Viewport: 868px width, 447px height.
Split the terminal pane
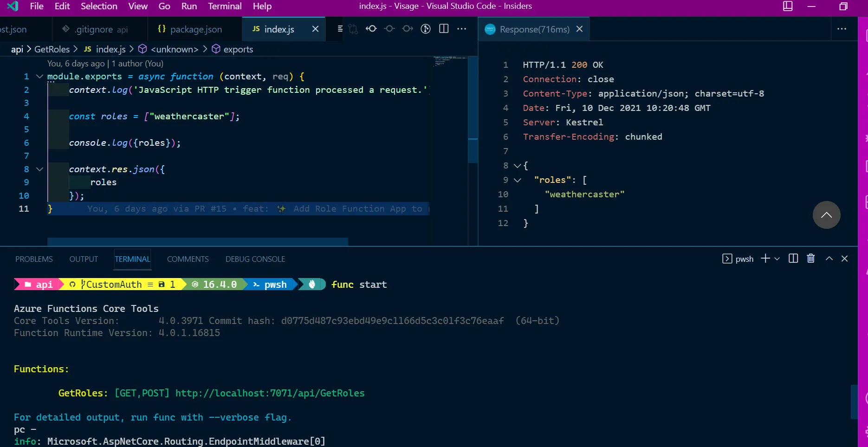(793, 259)
